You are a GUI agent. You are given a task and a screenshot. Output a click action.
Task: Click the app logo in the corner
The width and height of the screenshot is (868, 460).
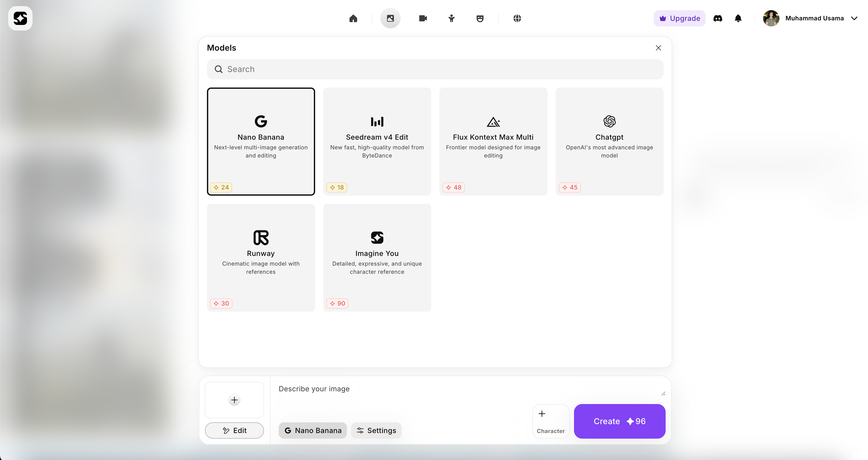(20, 18)
